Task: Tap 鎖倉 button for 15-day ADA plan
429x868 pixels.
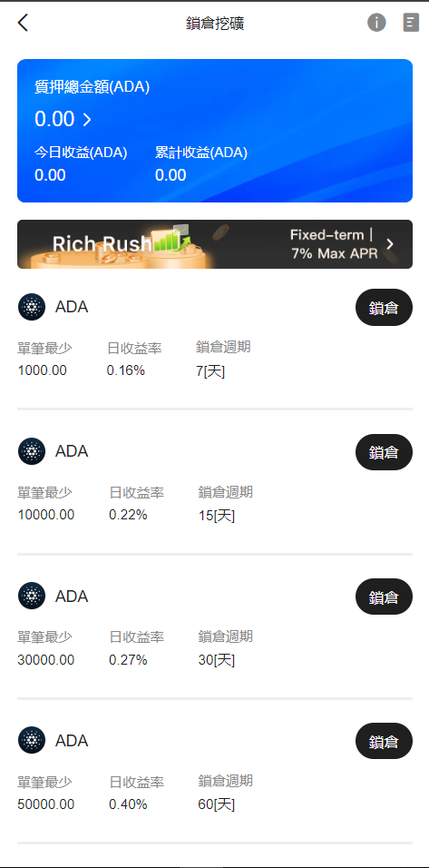Action: point(384,452)
